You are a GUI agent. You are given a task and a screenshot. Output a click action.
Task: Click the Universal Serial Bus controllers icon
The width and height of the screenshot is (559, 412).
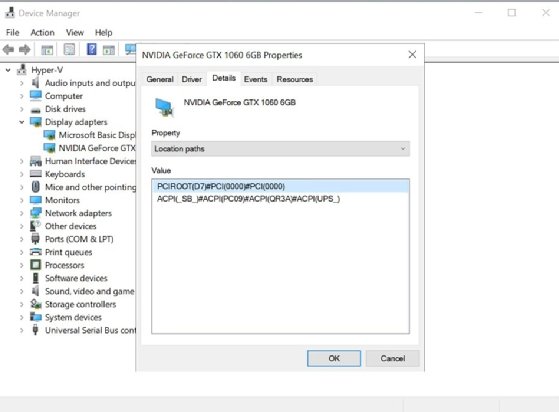click(35, 330)
